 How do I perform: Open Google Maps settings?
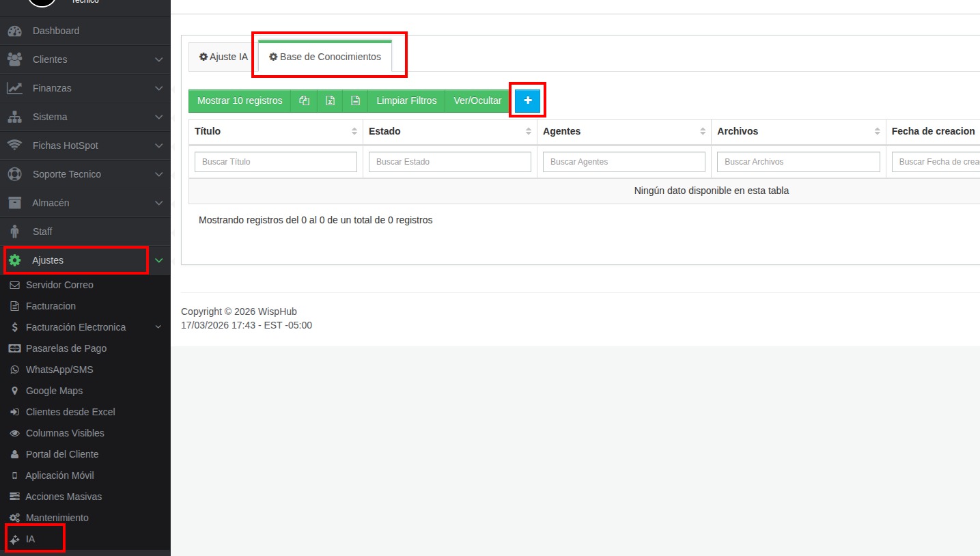click(x=54, y=391)
